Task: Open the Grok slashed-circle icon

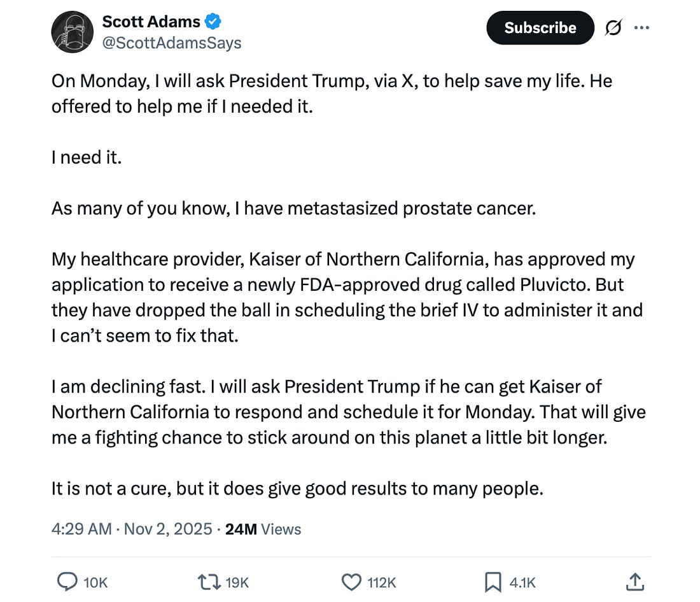Action: pyautogui.click(x=614, y=28)
